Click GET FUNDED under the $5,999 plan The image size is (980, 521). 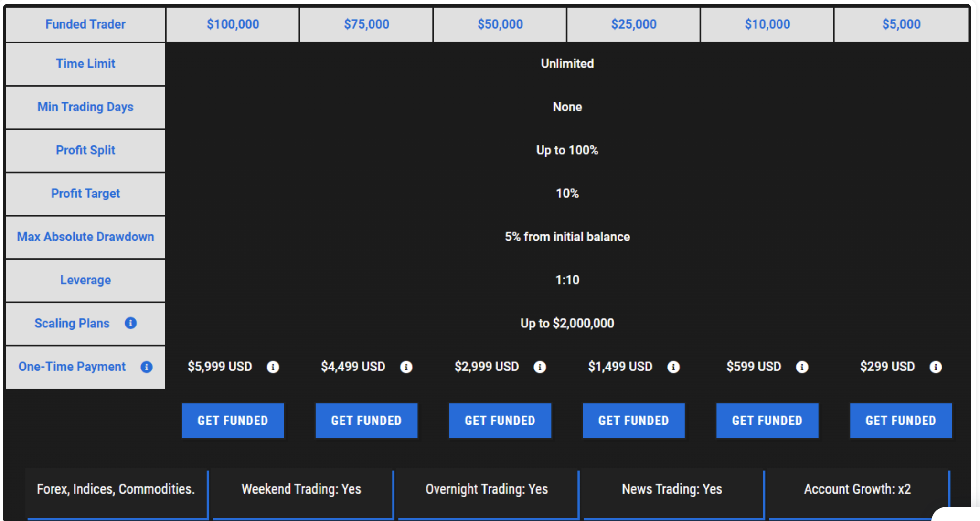tap(233, 421)
